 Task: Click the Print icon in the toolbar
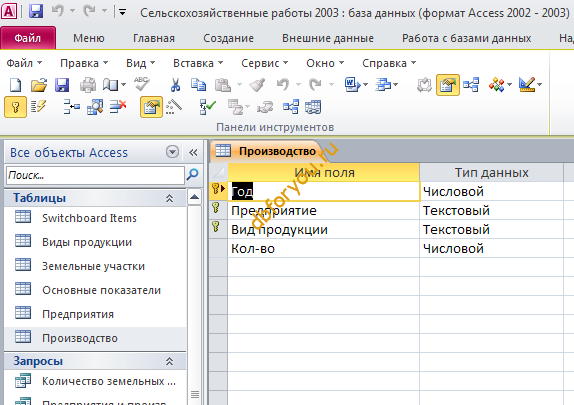coord(88,85)
